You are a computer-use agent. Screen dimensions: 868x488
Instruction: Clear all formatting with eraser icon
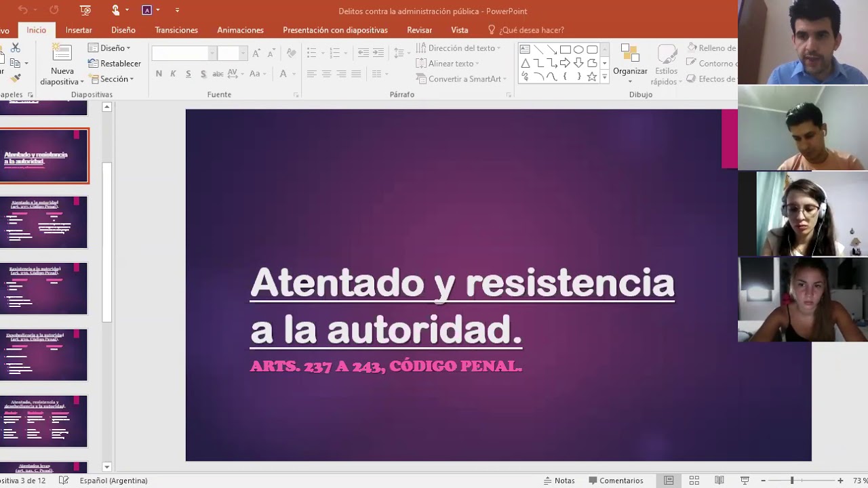click(x=291, y=54)
